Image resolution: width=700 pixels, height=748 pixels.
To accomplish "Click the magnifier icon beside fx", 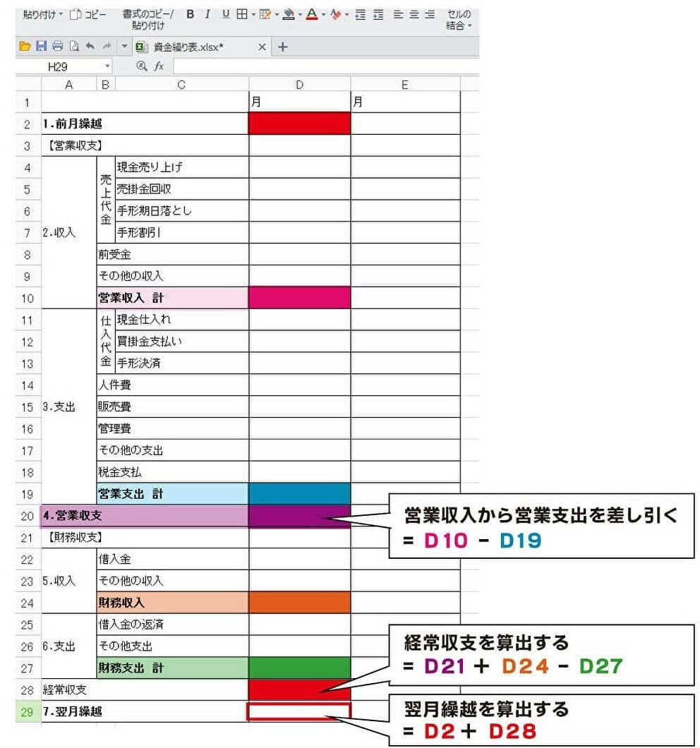I will (x=141, y=66).
